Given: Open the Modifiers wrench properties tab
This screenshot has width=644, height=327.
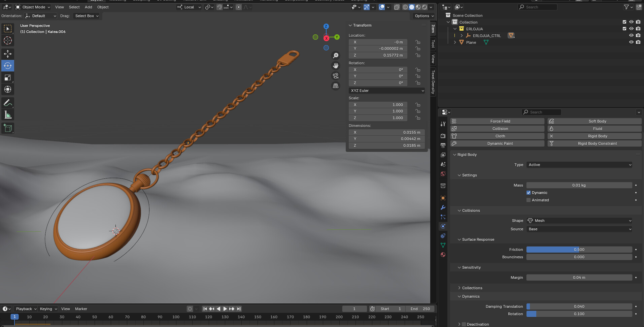Looking at the screenshot, I should coord(443,207).
